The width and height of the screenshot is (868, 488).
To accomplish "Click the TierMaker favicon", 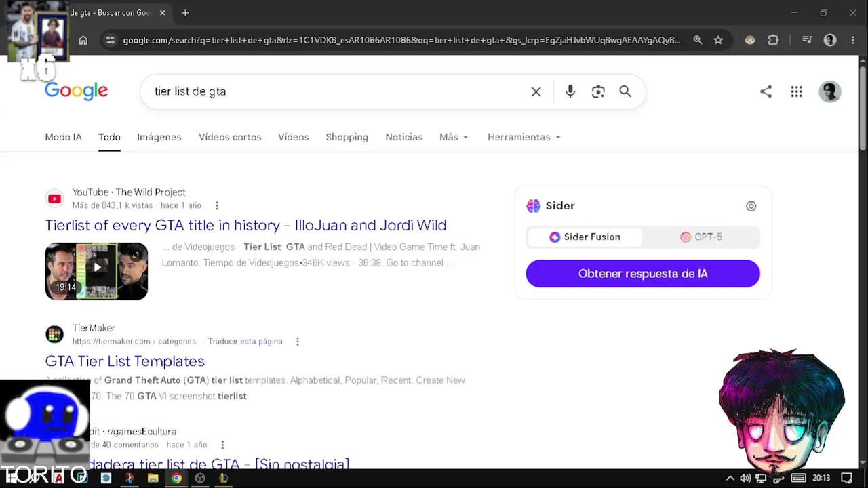I will (54, 334).
